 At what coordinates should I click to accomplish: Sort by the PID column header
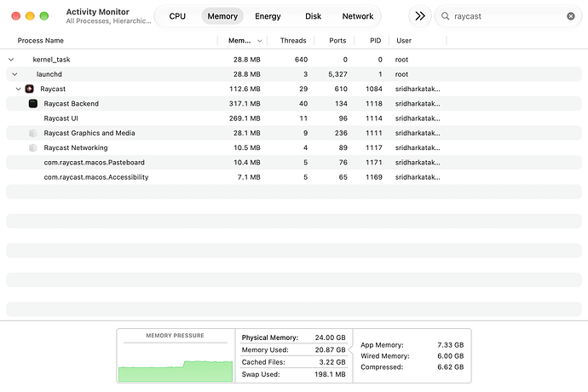(x=375, y=41)
